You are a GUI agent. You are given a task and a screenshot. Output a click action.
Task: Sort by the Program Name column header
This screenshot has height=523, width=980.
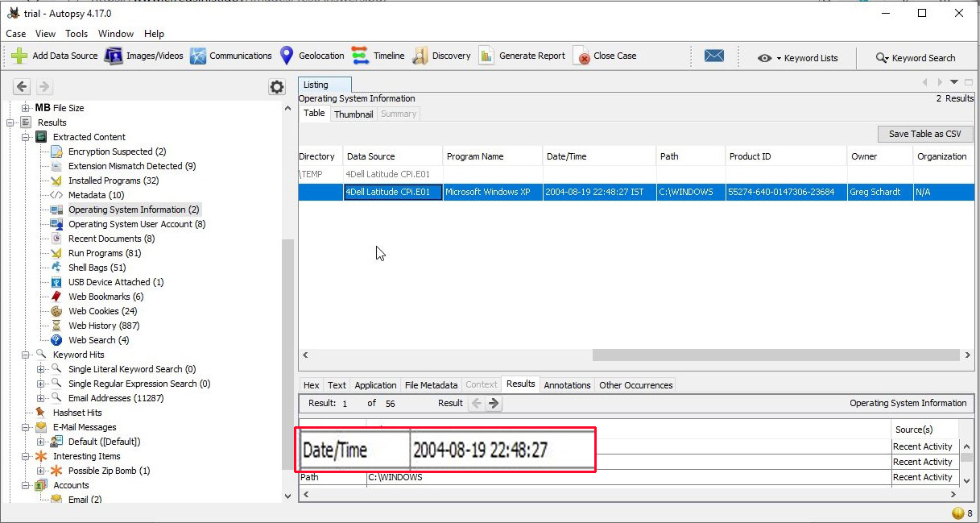[493, 156]
